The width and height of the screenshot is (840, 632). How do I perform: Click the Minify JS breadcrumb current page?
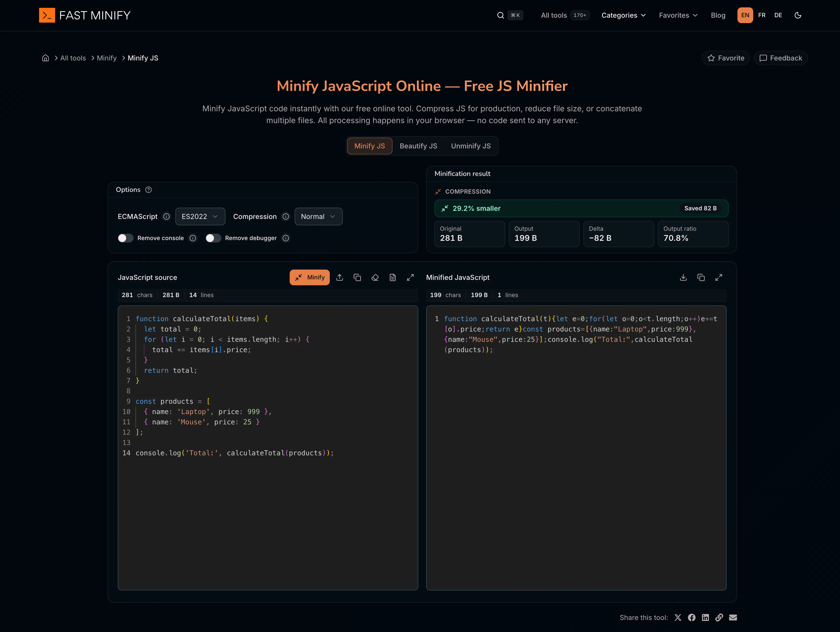click(x=143, y=58)
